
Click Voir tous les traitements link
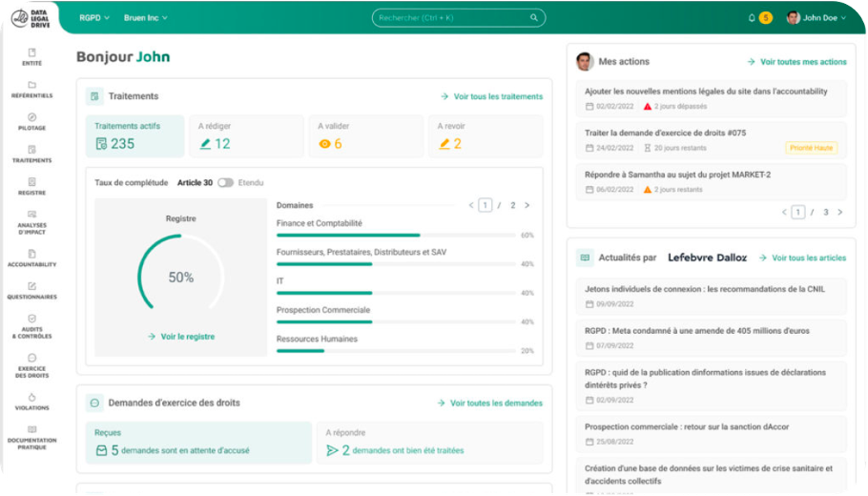(x=491, y=96)
